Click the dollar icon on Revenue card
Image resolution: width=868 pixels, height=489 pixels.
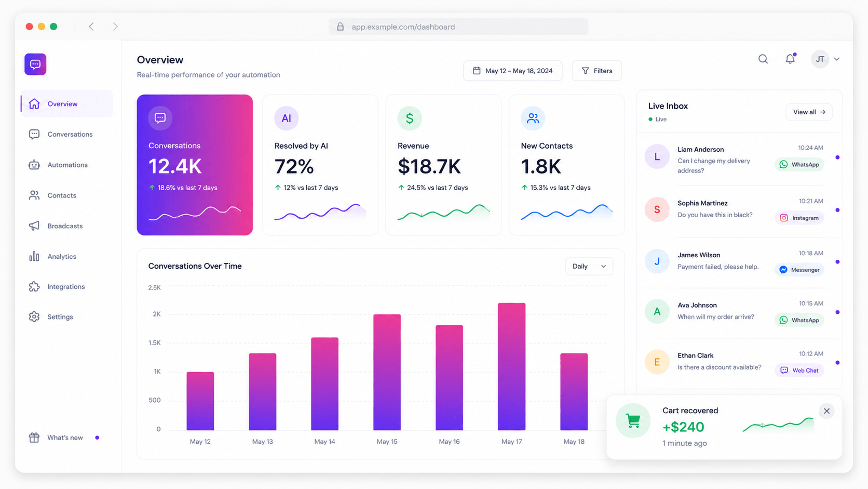click(x=410, y=118)
